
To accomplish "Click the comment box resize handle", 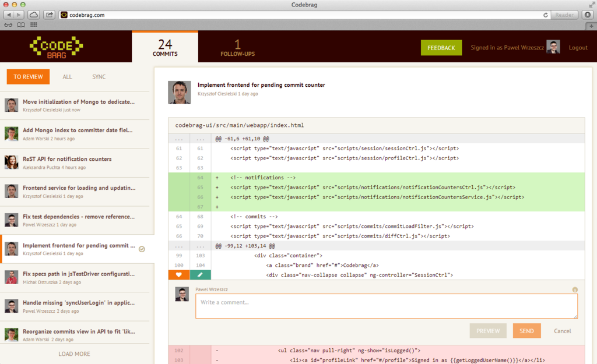I will click(575, 316).
